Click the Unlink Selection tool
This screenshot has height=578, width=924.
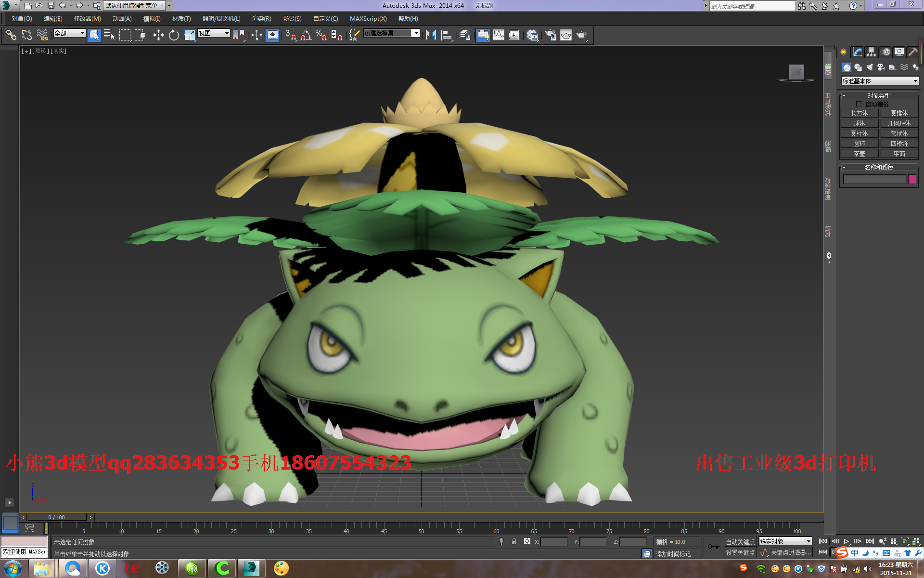(26, 35)
